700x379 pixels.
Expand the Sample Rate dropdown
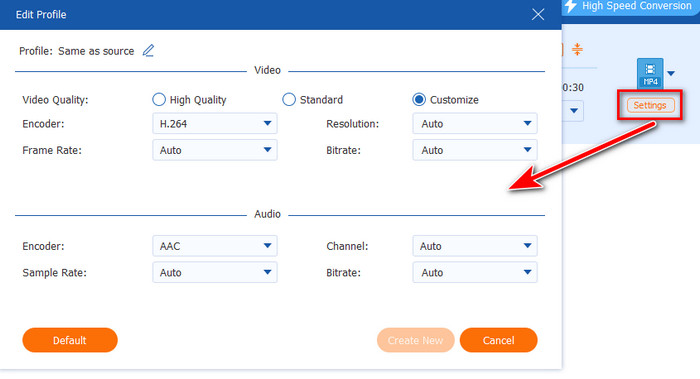point(215,272)
